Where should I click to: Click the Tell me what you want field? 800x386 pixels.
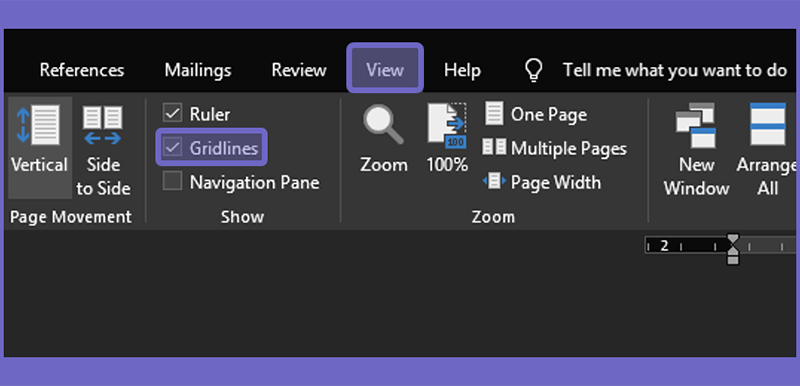pyautogui.click(x=674, y=70)
